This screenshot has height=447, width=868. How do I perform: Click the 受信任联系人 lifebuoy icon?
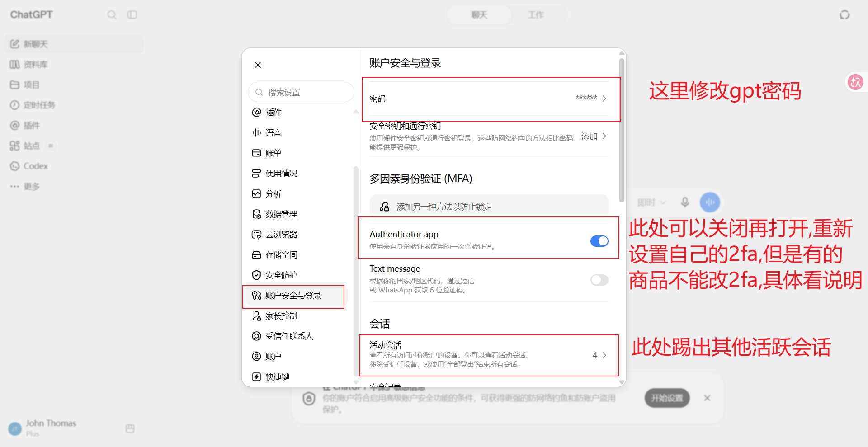tap(256, 336)
